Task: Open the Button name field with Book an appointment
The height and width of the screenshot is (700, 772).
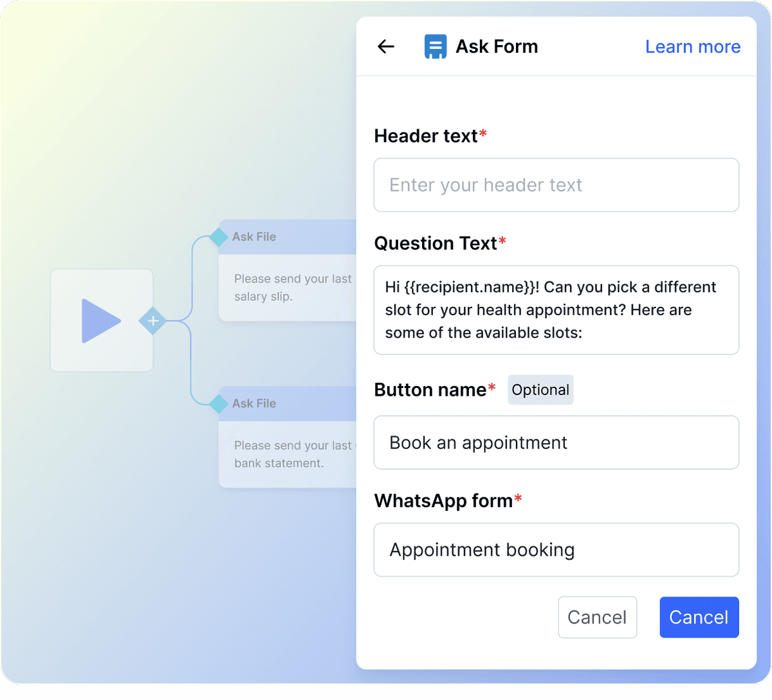Action: 556,443
